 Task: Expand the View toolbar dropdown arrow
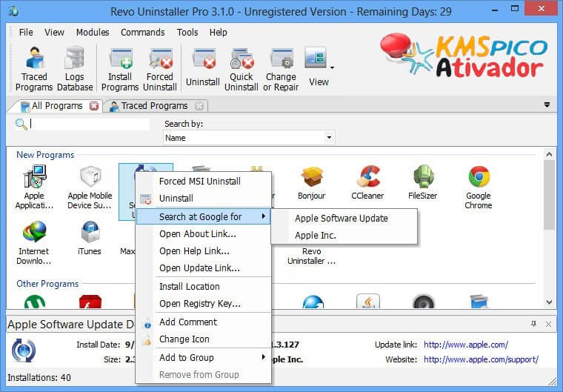pyautogui.click(x=332, y=67)
